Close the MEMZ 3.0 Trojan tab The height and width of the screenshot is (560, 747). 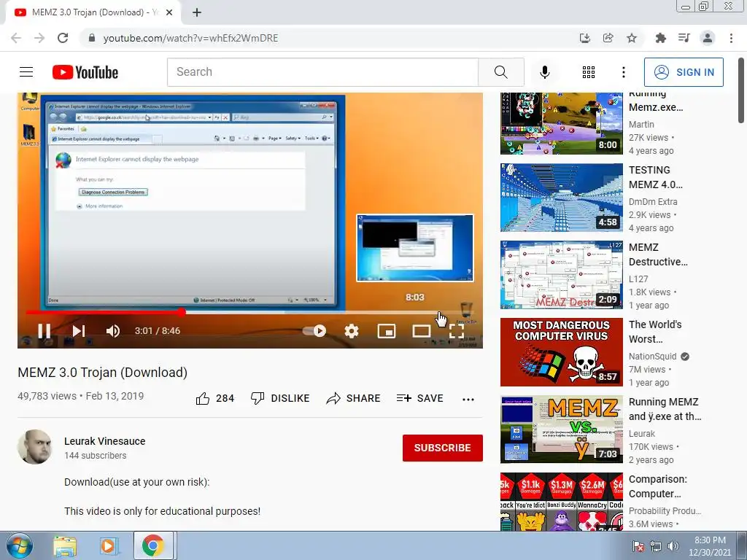tap(169, 12)
